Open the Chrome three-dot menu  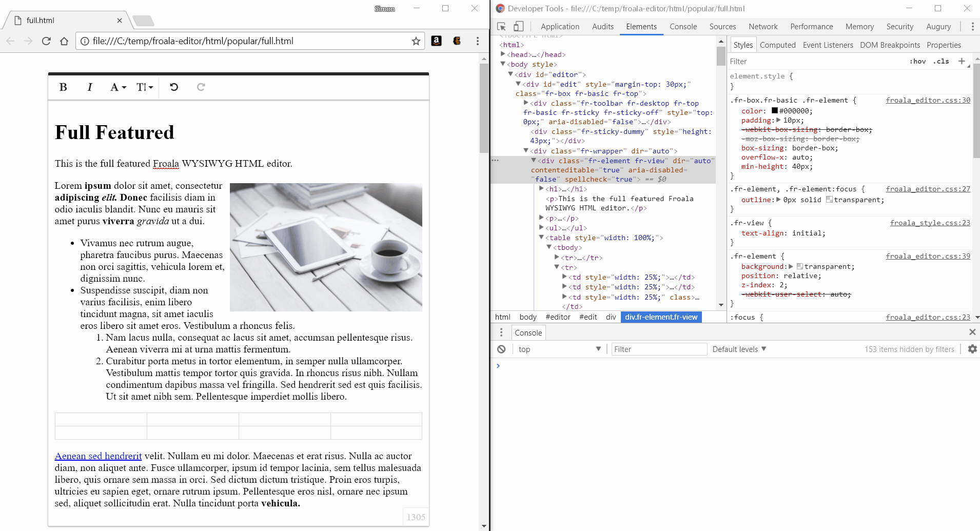click(477, 41)
